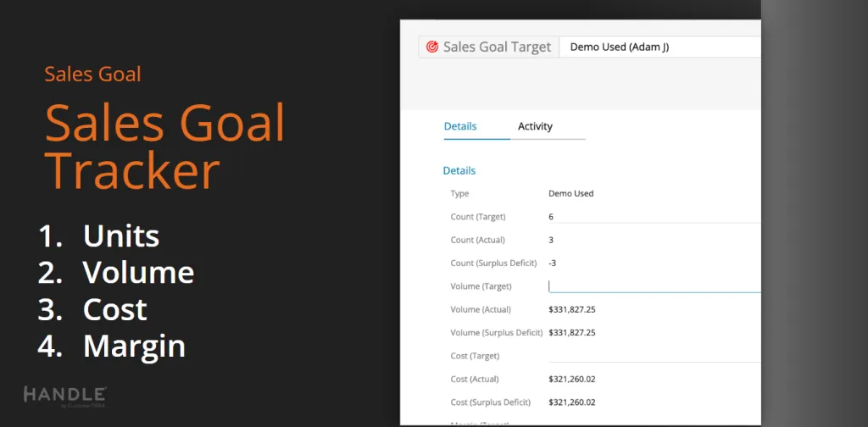Click the Count (Actual) value 3

[551, 240]
